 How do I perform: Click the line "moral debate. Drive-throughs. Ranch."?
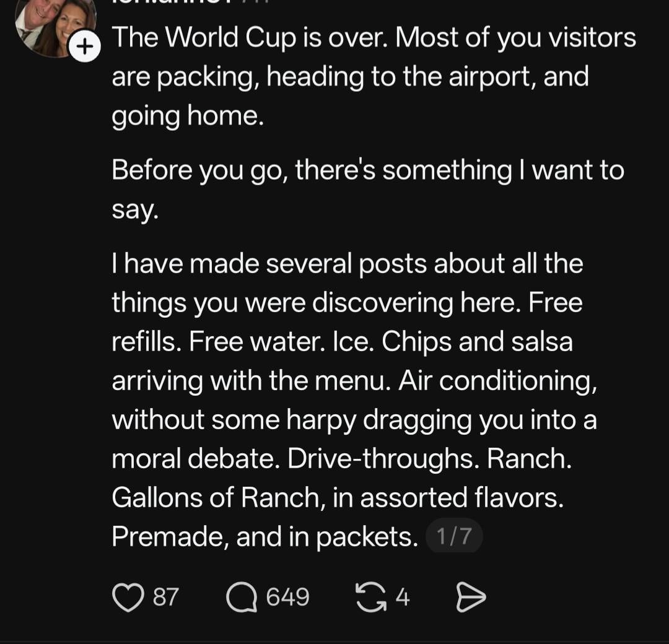342,459
